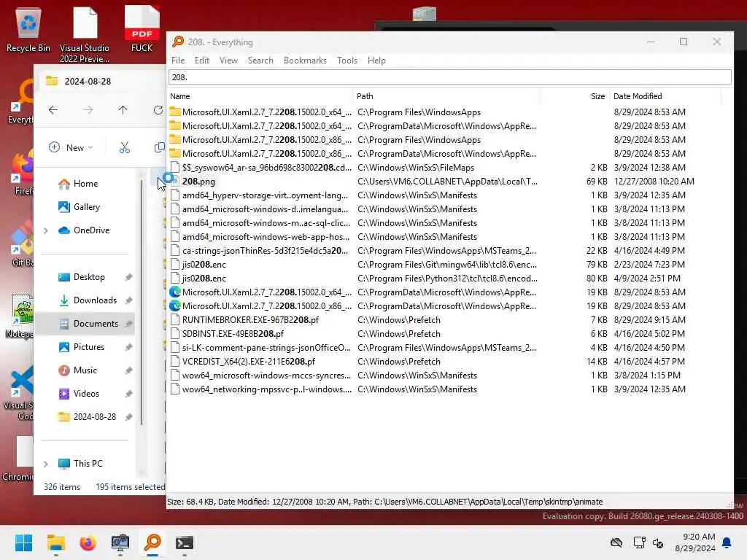Open Documents in Explorer quick access
Image resolution: width=747 pixels, height=560 pixels.
96,324
